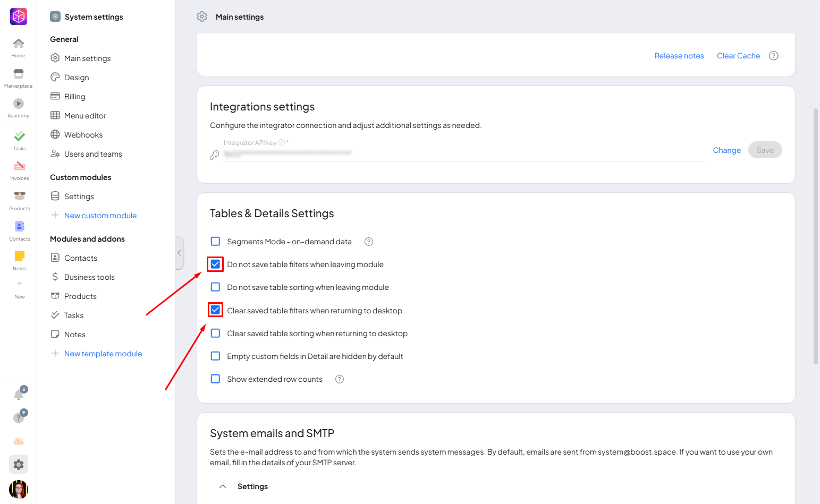Open Academy play icon in left rail

point(19,104)
